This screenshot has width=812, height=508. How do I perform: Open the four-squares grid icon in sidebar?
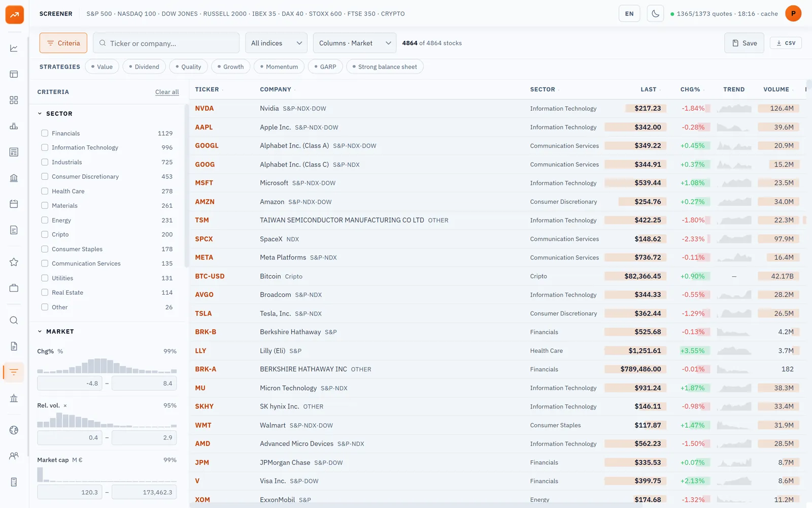tap(14, 100)
